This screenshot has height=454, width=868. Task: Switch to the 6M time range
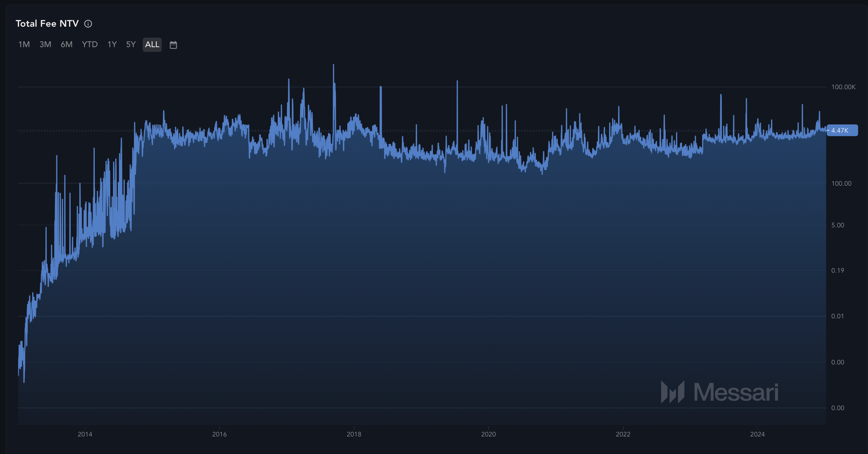coord(67,45)
